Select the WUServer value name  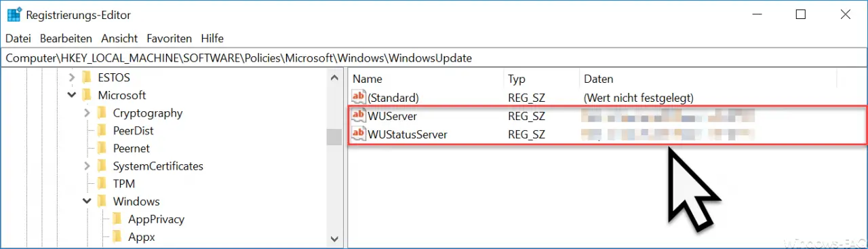pyautogui.click(x=392, y=116)
